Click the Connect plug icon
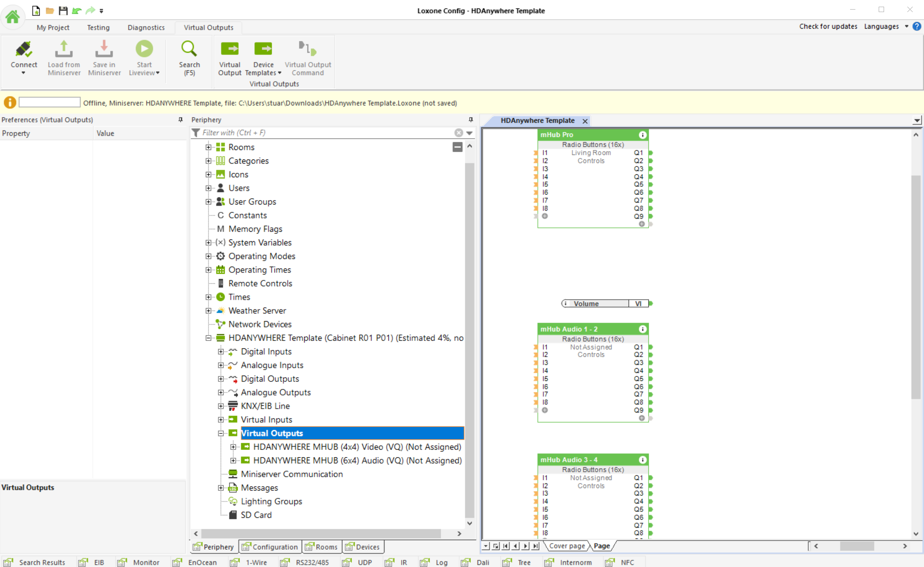Screen dimensions: 924x567 [x=24, y=49]
